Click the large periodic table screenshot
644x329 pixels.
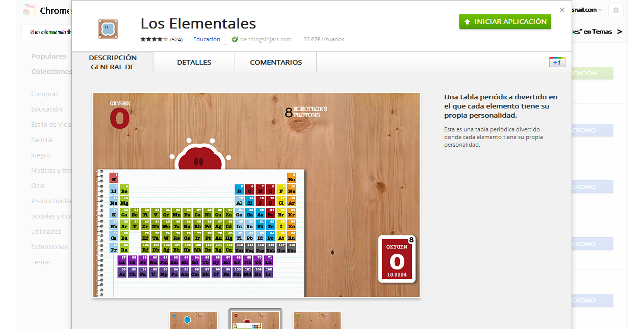256,195
